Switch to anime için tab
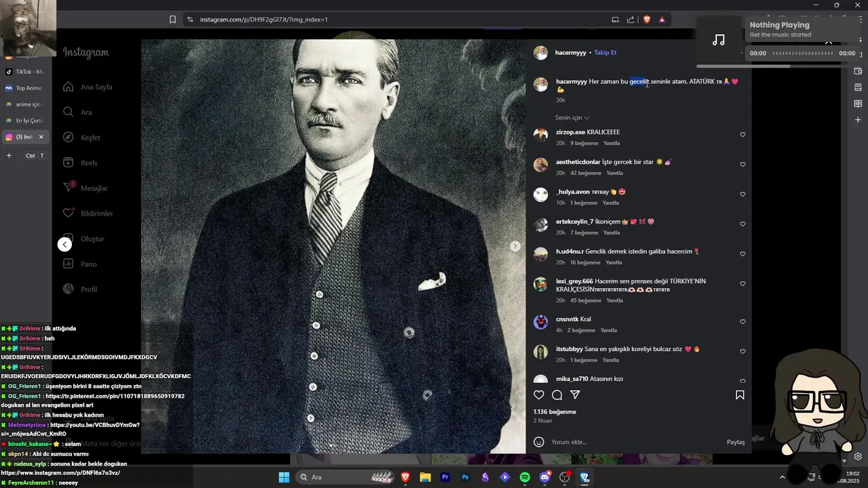The image size is (868, 488). (x=25, y=104)
